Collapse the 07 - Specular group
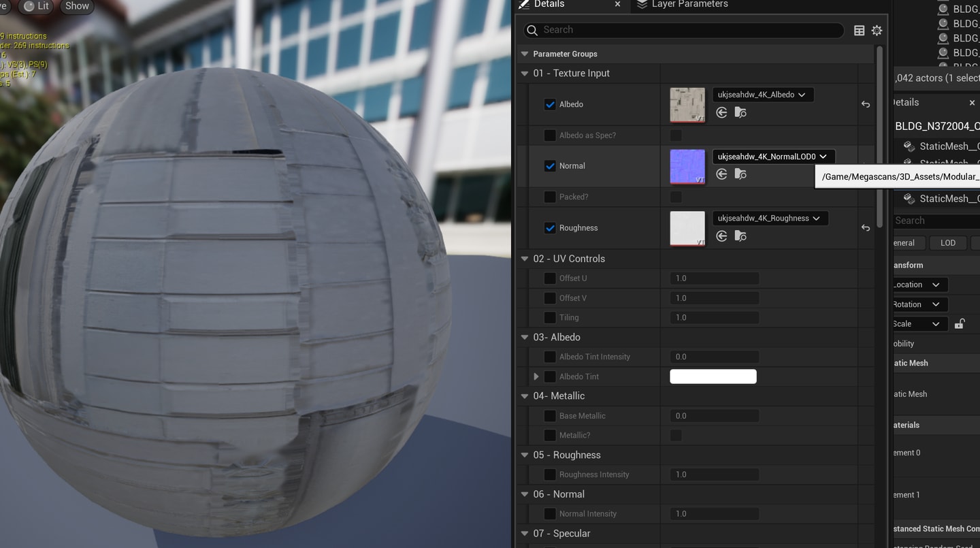980x548 pixels. click(524, 533)
